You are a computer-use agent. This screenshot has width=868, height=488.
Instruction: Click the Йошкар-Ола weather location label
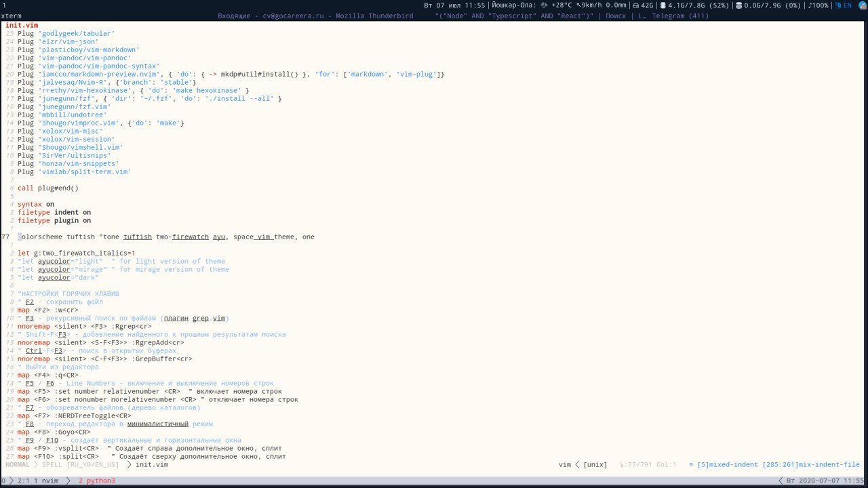(513, 5)
